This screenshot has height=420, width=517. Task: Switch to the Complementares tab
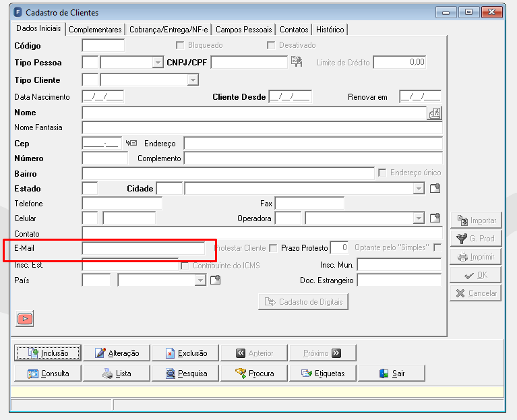tap(95, 30)
